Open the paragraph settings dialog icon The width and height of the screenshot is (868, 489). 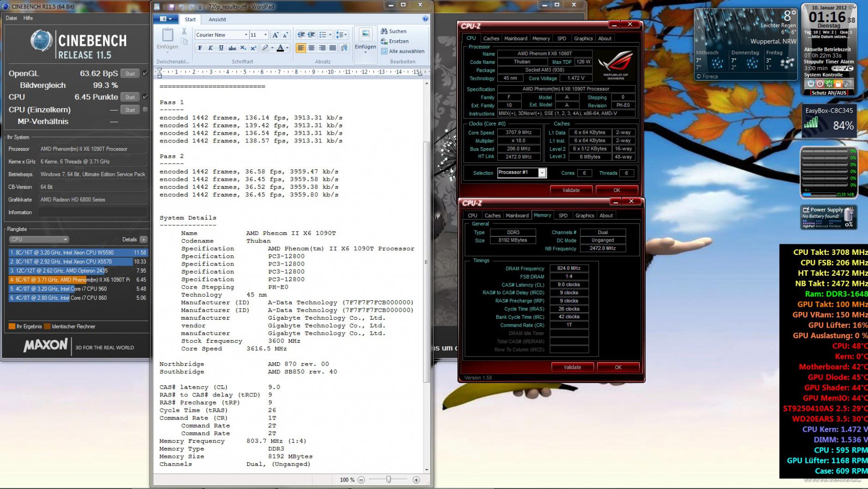pyautogui.click(x=344, y=48)
